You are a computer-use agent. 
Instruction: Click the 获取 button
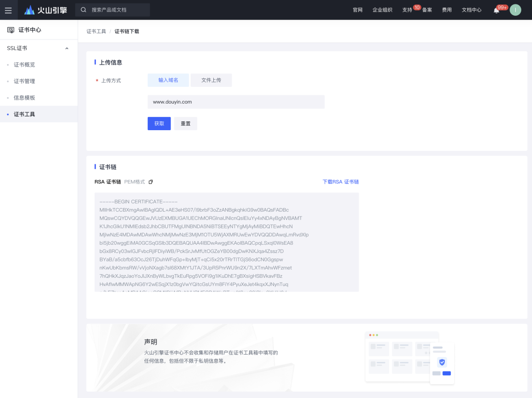[159, 123]
